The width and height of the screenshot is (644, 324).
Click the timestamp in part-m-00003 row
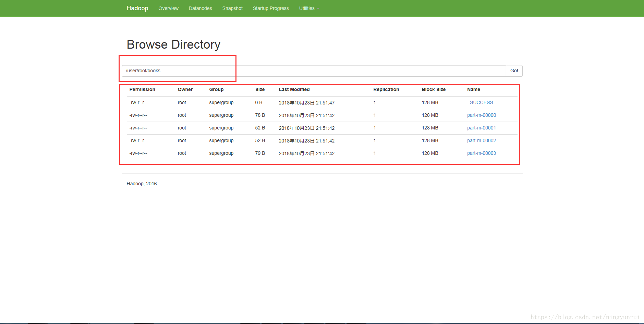tap(306, 153)
